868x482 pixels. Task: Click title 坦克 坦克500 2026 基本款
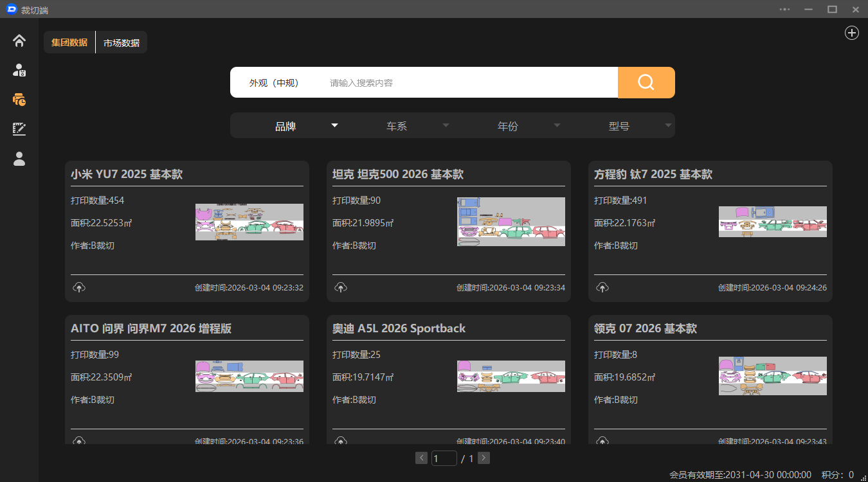tap(398, 174)
